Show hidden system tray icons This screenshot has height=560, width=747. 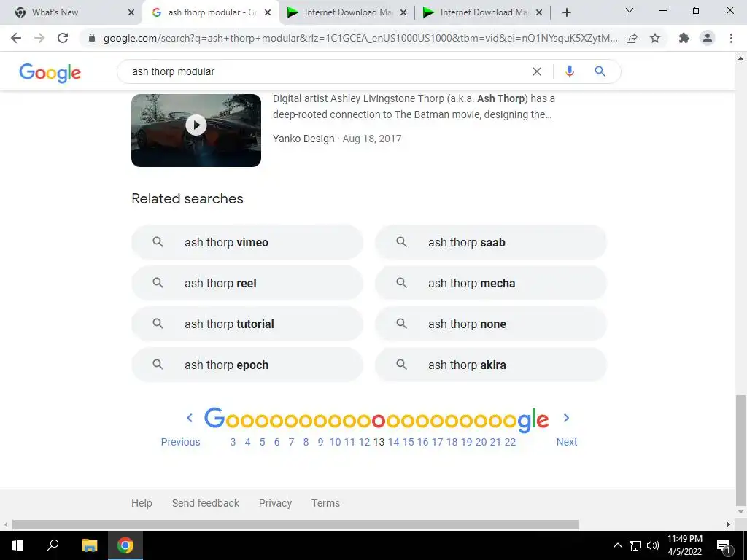tap(617, 545)
